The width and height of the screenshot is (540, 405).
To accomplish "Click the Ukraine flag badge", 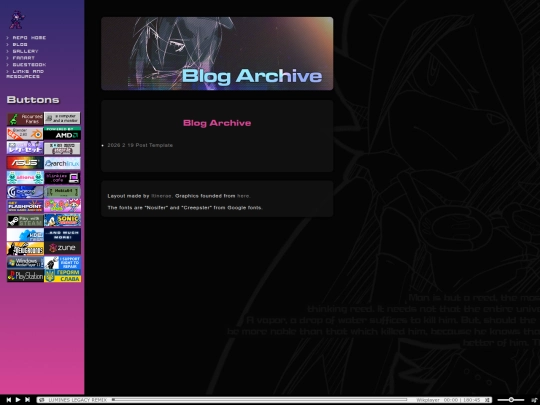I will click(62, 276).
